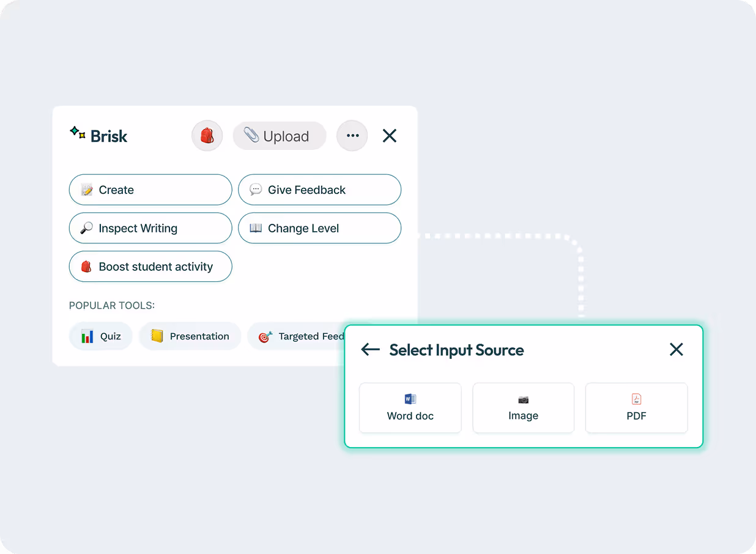The width and height of the screenshot is (756, 554).
Task: Open the Targeted Feedback tool chip
Action: [x=297, y=336]
